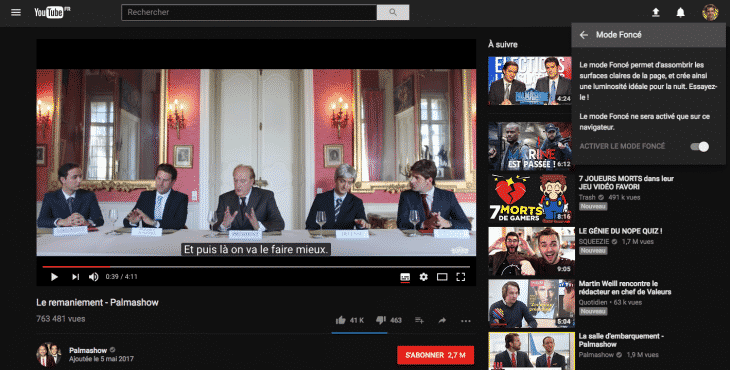Screen dimensions: 730x370
Task: Go back from Mode Foncé panel
Action: pyautogui.click(x=583, y=35)
